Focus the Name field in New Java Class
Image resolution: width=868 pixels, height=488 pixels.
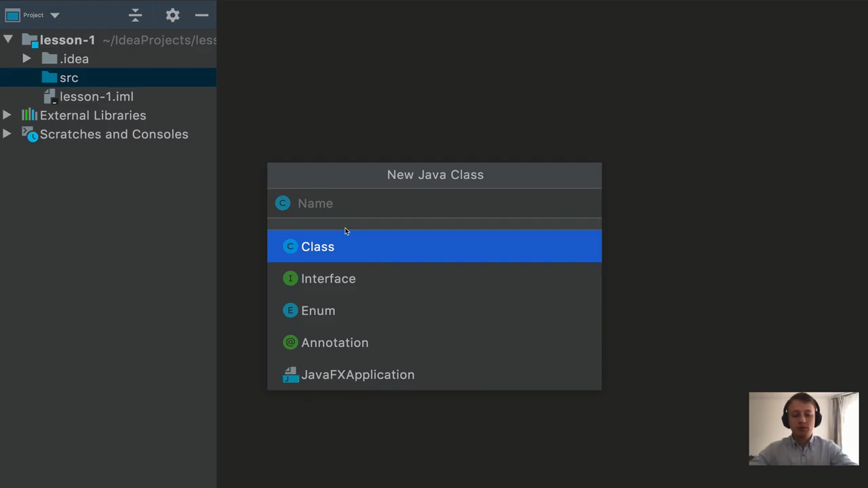(x=434, y=203)
